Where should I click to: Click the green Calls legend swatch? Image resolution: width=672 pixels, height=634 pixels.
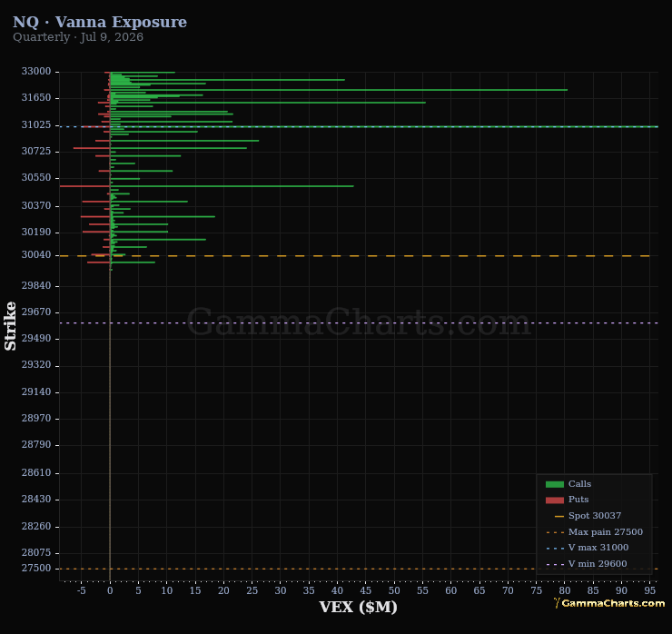click(x=555, y=484)
